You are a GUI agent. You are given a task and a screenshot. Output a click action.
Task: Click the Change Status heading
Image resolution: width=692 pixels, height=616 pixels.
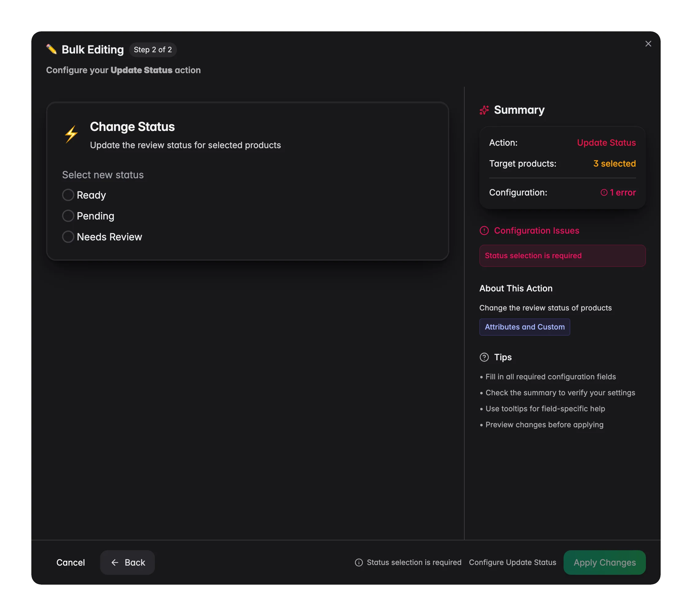(132, 127)
